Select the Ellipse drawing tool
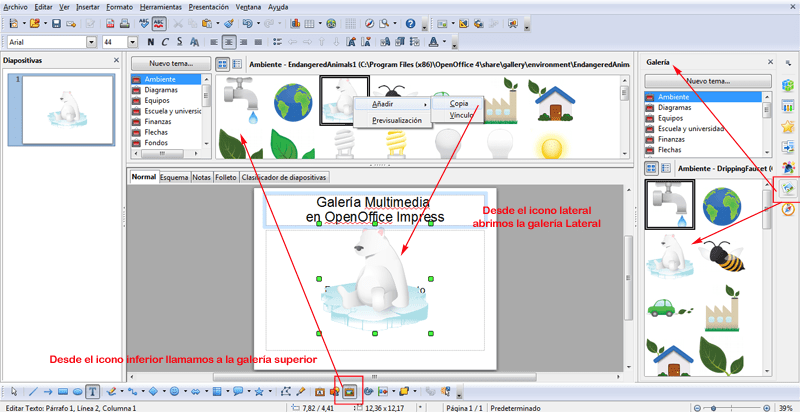800x412 pixels. click(78, 392)
